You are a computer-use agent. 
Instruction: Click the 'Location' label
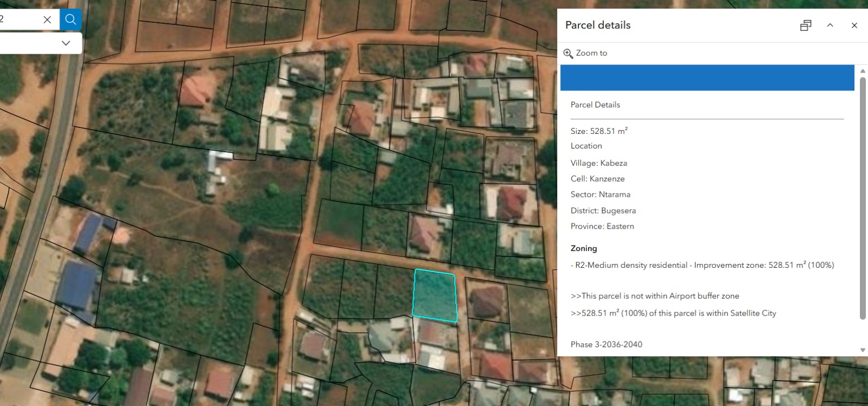586,146
